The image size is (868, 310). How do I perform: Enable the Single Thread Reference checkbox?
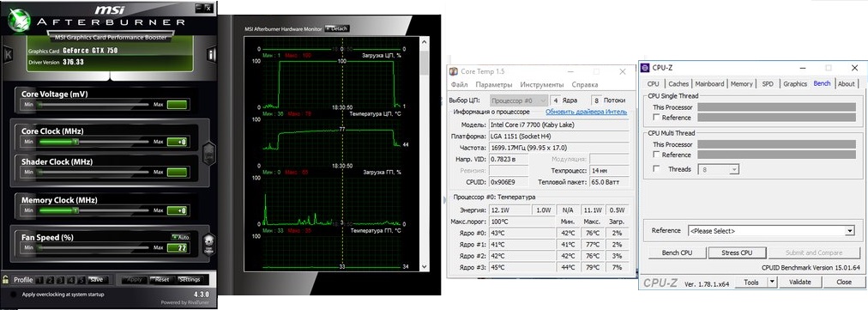click(656, 118)
